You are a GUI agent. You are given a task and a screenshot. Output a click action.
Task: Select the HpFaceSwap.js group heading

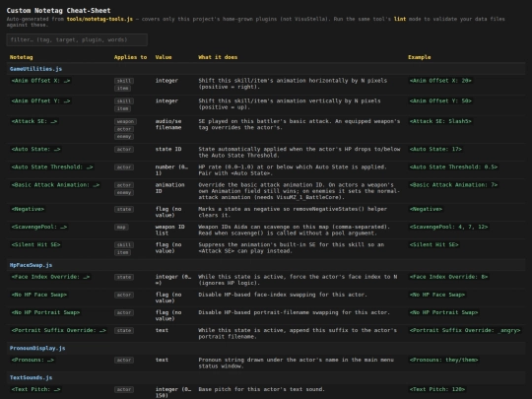pyautogui.click(x=31, y=265)
